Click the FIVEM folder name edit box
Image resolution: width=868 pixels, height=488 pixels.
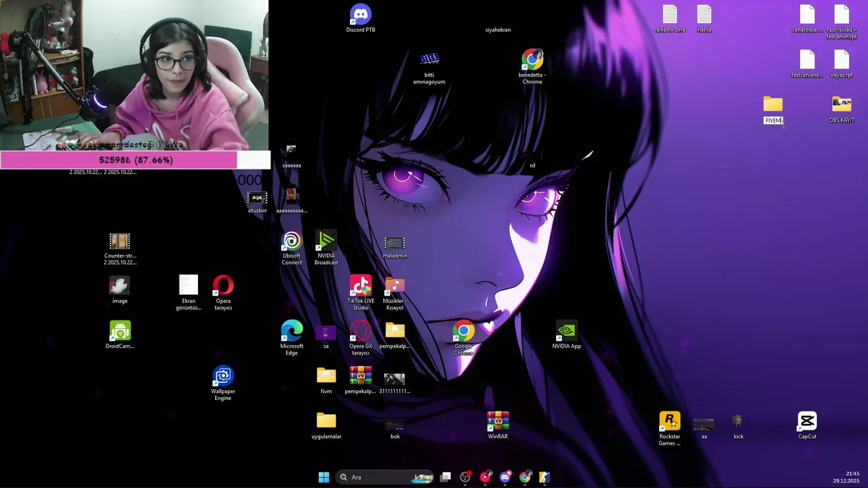(x=773, y=120)
